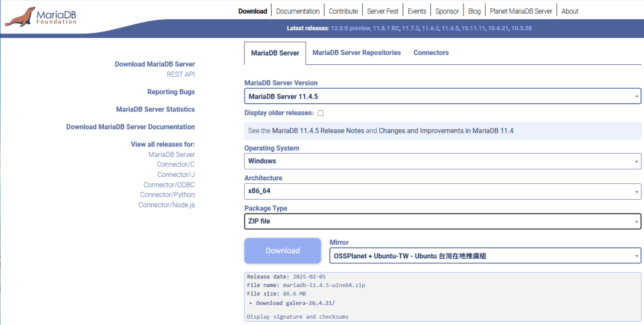View all releases for Connector/Node.js

pos(167,205)
